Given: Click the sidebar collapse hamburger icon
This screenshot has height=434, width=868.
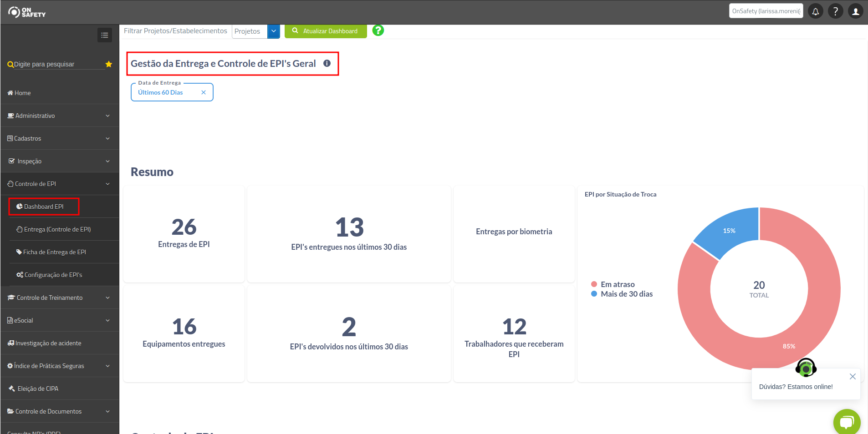Looking at the screenshot, I should click(x=104, y=35).
